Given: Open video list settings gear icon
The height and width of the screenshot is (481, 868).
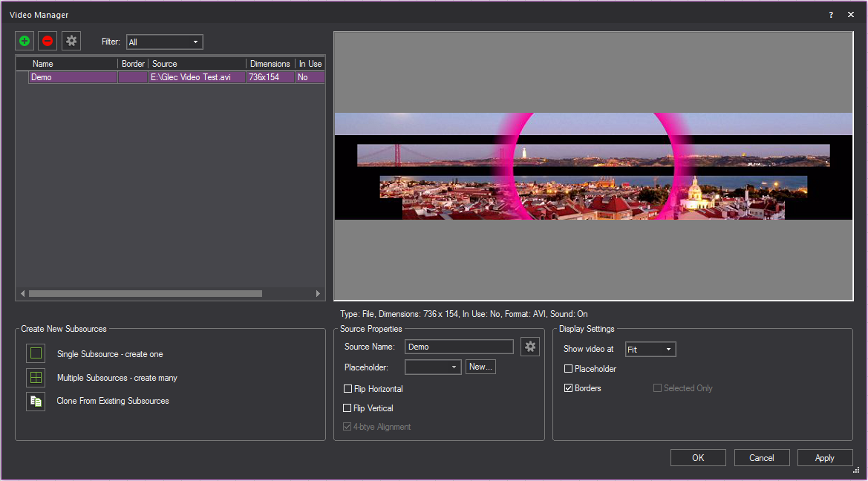Looking at the screenshot, I should (71, 42).
